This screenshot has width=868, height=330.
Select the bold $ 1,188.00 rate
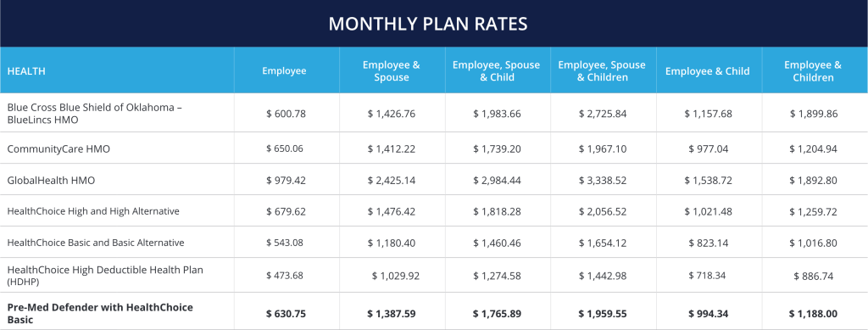[x=813, y=313]
